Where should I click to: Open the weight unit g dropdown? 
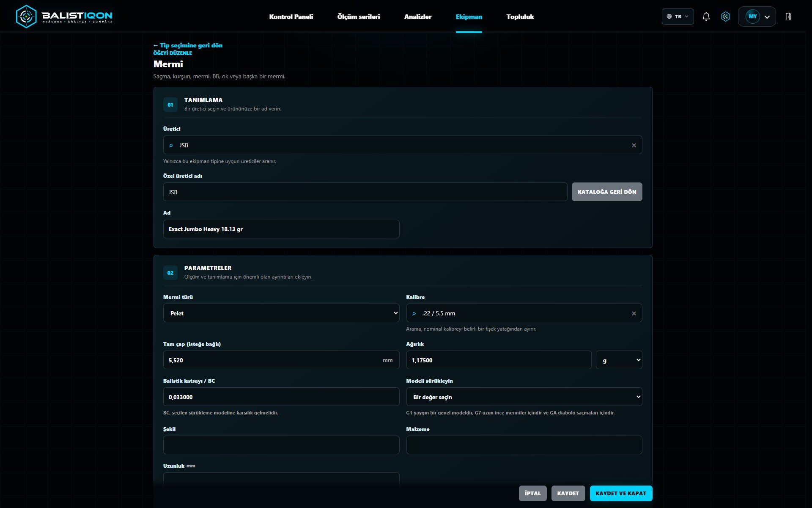point(619,360)
